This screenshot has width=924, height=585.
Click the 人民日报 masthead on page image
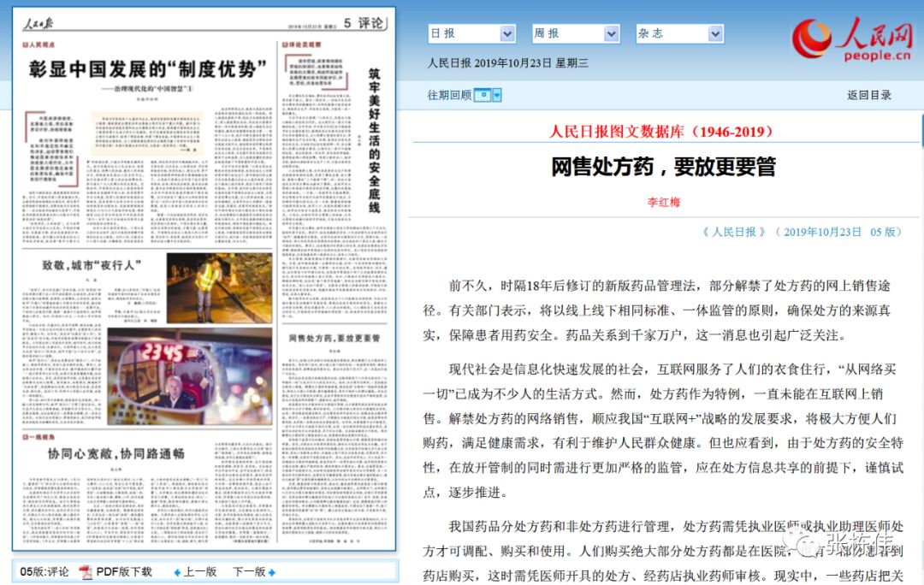pyautogui.click(x=38, y=24)
